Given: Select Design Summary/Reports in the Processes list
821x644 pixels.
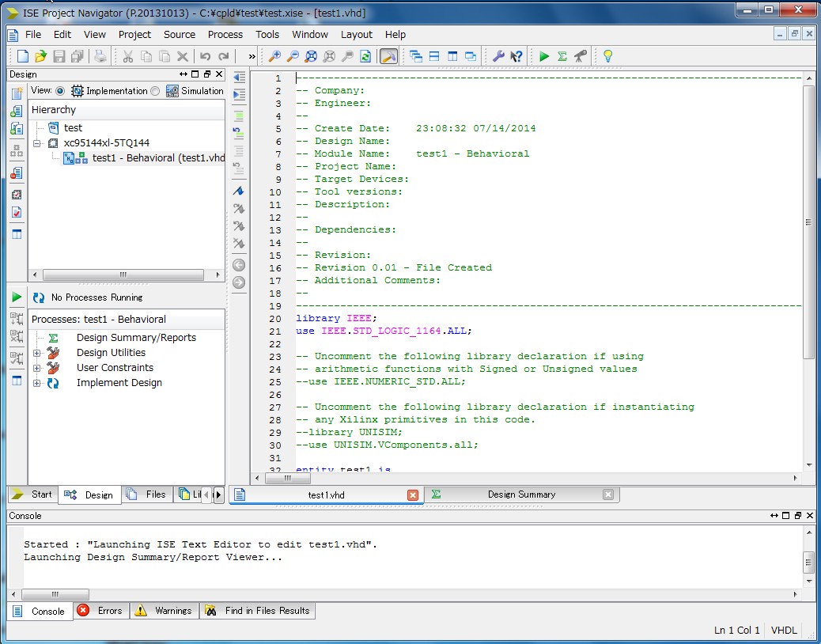Looking at the screenshot, I should coord(136,338).
